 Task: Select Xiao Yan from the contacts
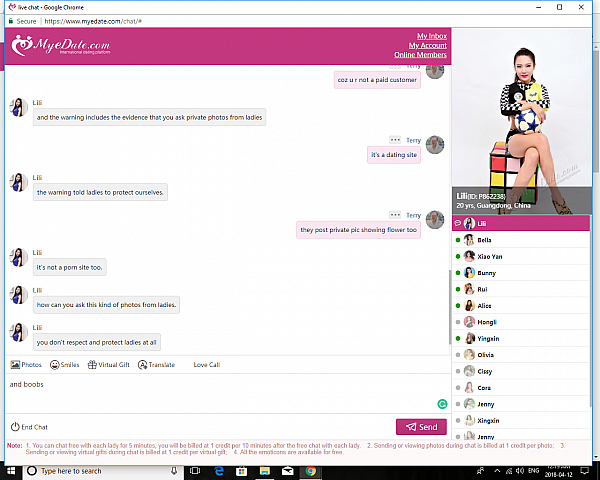point(489,257)
